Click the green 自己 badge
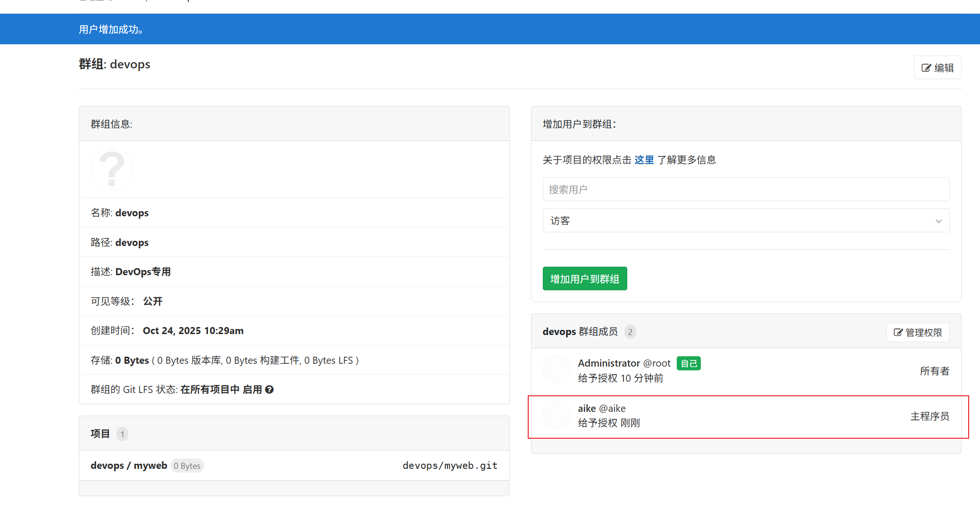Screen dimensions: 980x532 pyautogui.click(x=689, y=363)
